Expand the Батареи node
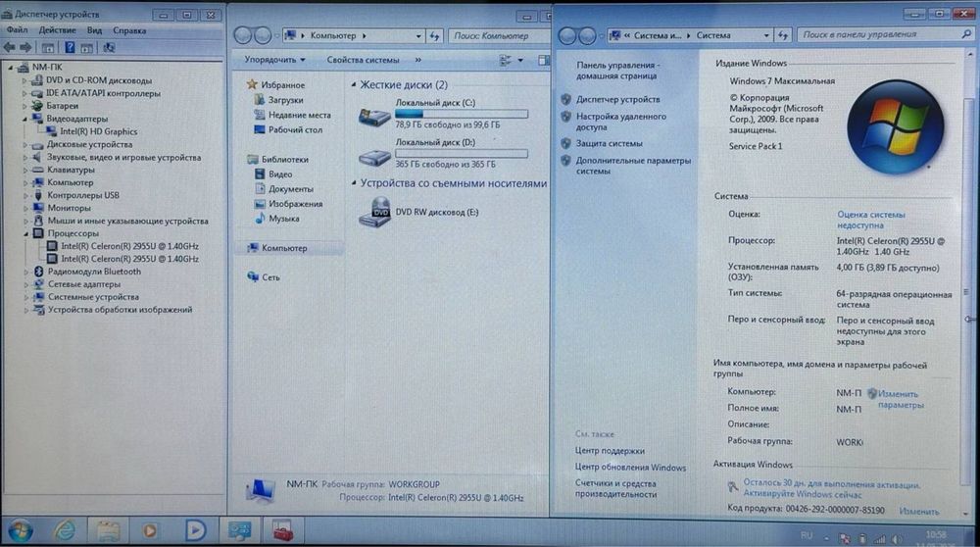Screen dimensions: 980x547 [24, 106]
